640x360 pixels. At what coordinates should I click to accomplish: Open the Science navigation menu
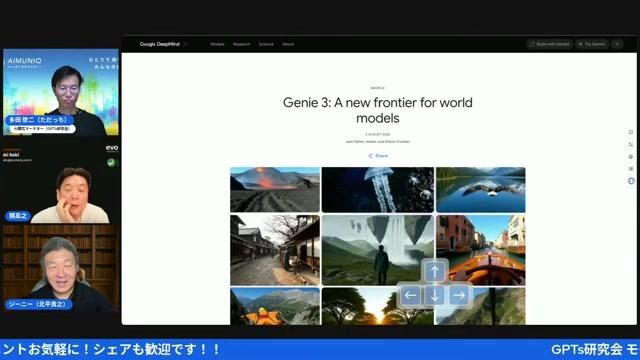[266, 44]
